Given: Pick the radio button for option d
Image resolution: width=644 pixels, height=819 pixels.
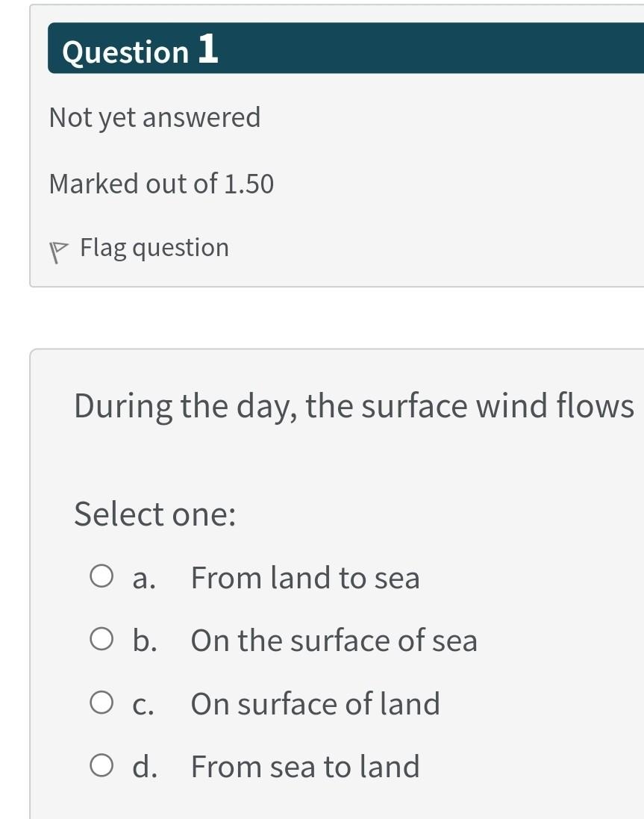Looking at the screenshot, I should point(101,766).
